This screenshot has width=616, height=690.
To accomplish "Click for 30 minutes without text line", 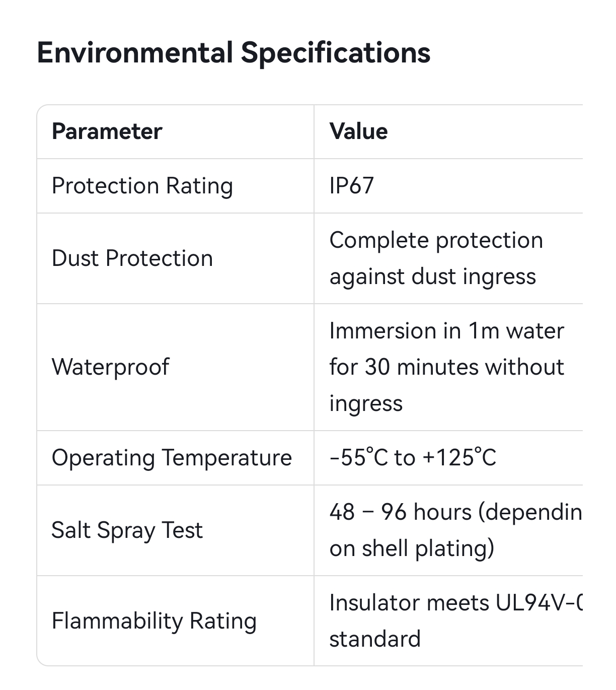I will click(447, 367).
